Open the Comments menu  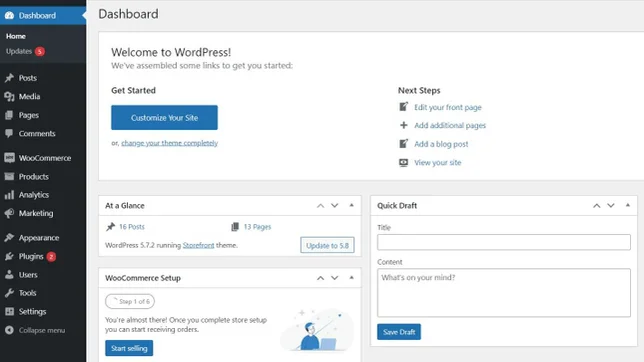click(37, 134)
